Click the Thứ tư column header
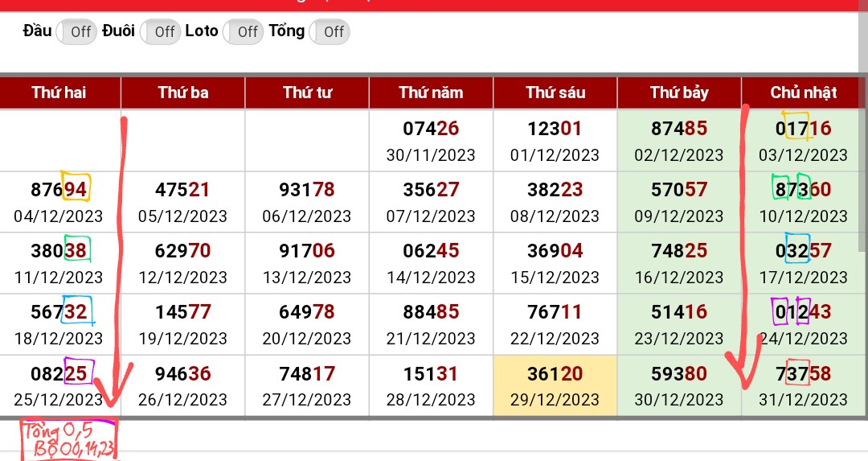The width and height of the screenshot is (868, 461). pos(307,93)
